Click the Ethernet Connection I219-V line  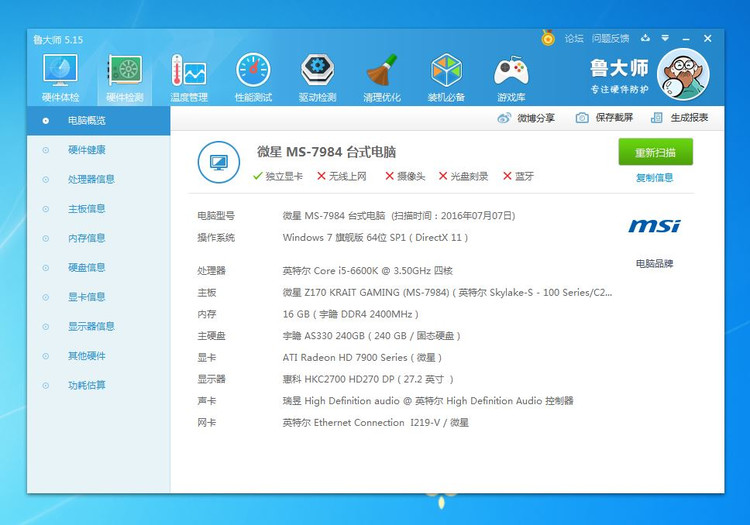point(375,423)
